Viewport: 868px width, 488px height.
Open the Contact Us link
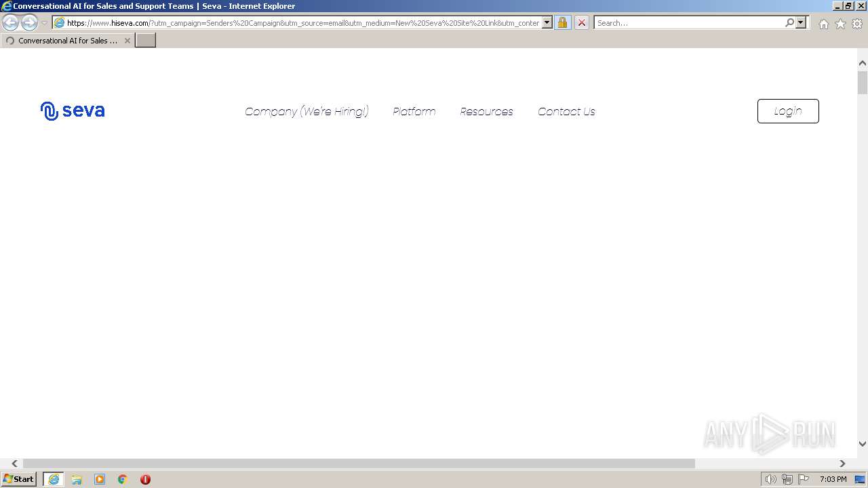click(566, 111)
